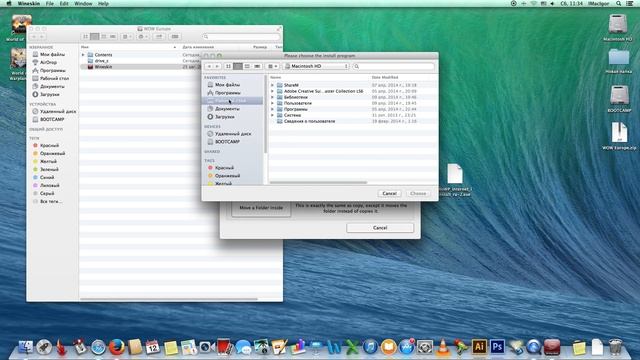Screen dimensions: 640x360
Task: Select Загрузки in Finder window sidebar
Action: click(49, 94)
